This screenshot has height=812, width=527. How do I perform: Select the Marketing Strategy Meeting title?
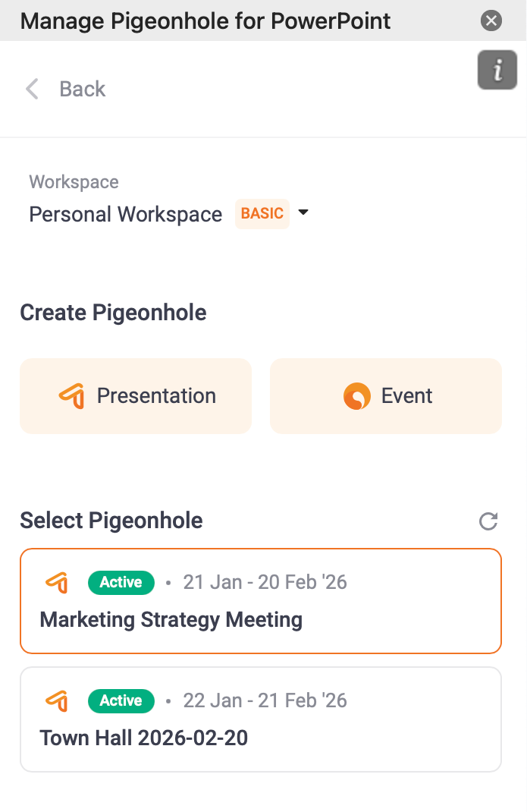[171, 620]
